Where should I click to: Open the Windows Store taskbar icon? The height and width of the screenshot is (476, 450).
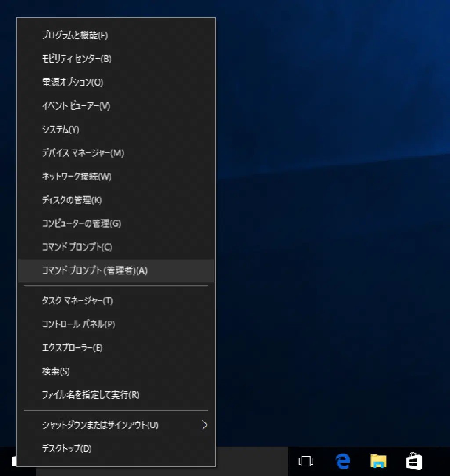click(x=414, y=462)
